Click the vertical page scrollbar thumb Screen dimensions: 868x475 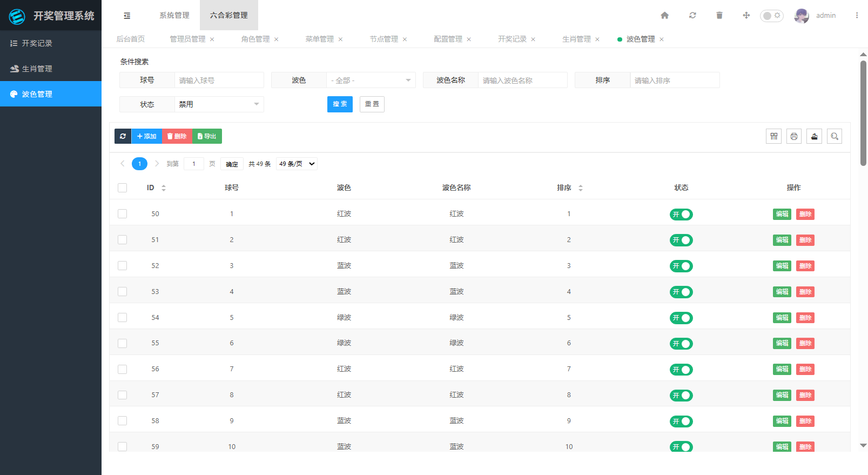(x=863, y=112)
